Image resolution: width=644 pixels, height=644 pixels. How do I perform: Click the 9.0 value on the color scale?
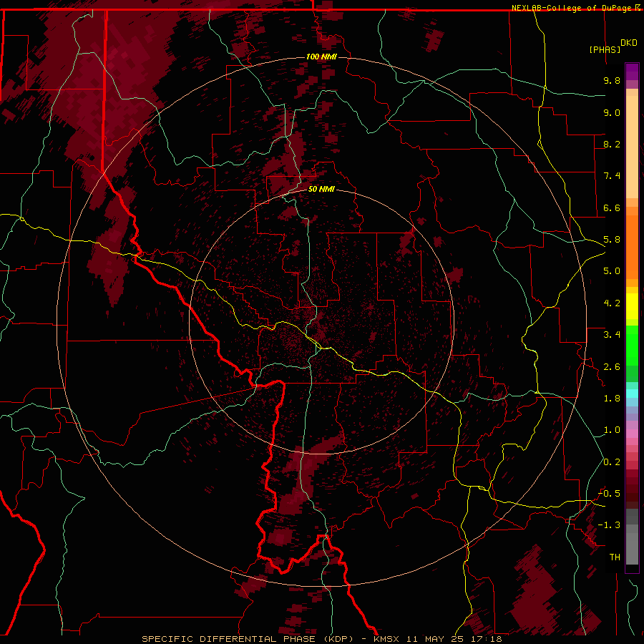[x=612, y=112]
